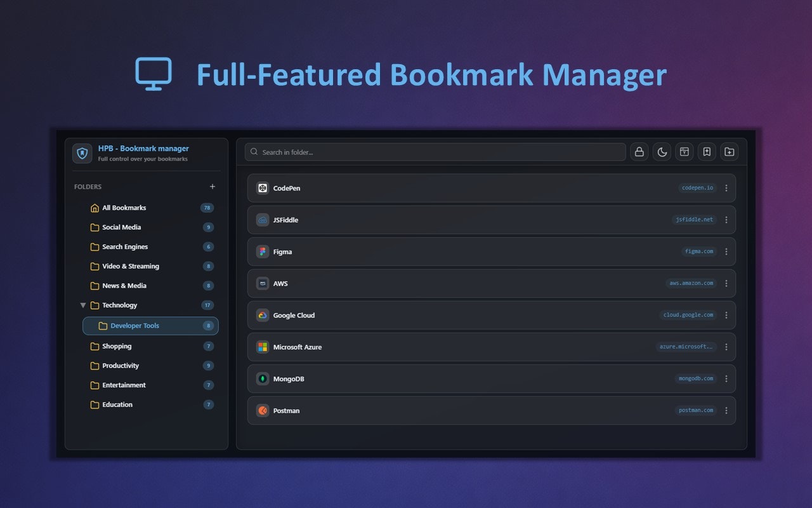Screen dimensions: 812x508
Task: Click the lock icon in the toolbar
Action: coord(639,152)
